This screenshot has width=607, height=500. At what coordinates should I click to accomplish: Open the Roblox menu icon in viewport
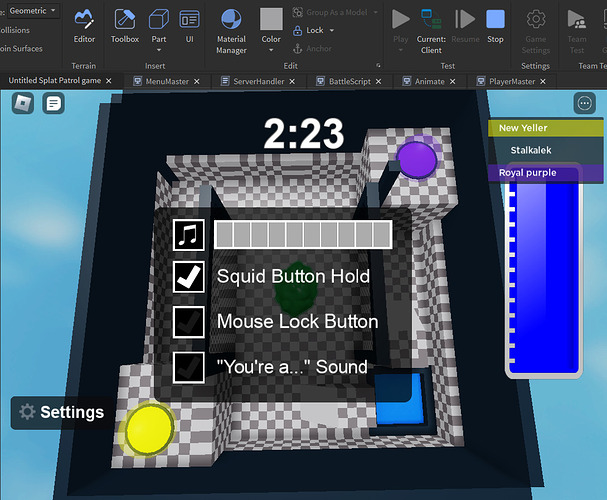click(23, 103)
